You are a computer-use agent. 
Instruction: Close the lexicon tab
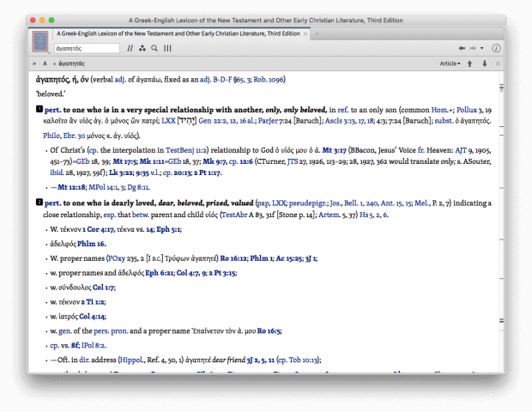pos(308,33)
